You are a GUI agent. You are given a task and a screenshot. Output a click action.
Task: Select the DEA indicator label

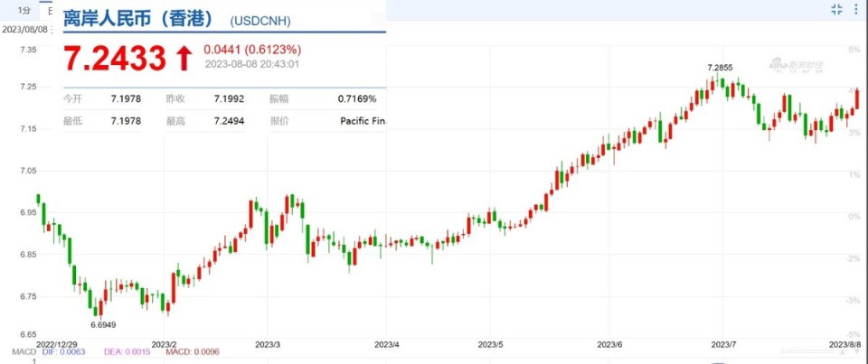pos(127,351)
